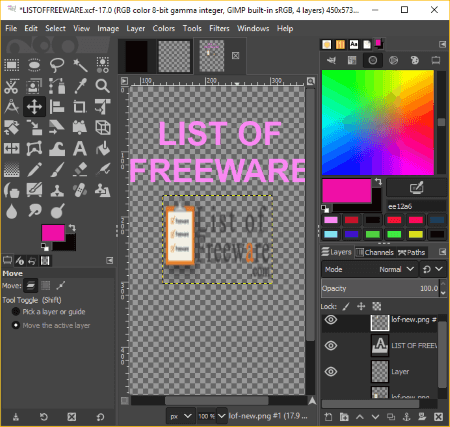Select the Rectangle Select tool
450x427 pixels.
[12, 65]
